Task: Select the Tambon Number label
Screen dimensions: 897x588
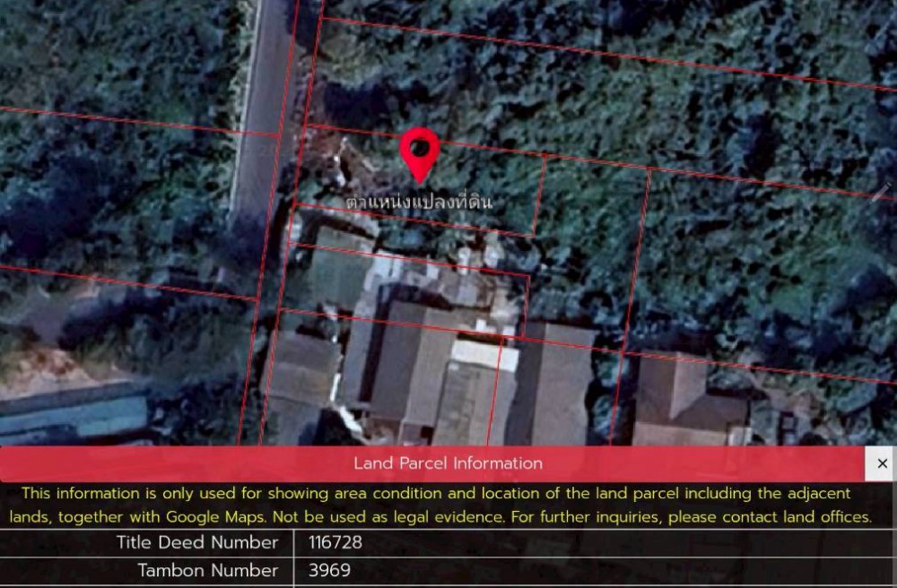Action: (x=207, y=570)
